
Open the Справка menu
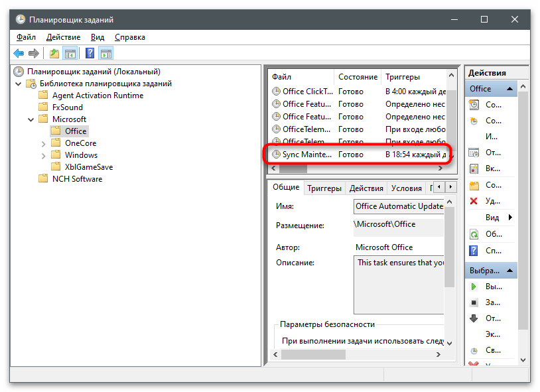tap(130, 37)
